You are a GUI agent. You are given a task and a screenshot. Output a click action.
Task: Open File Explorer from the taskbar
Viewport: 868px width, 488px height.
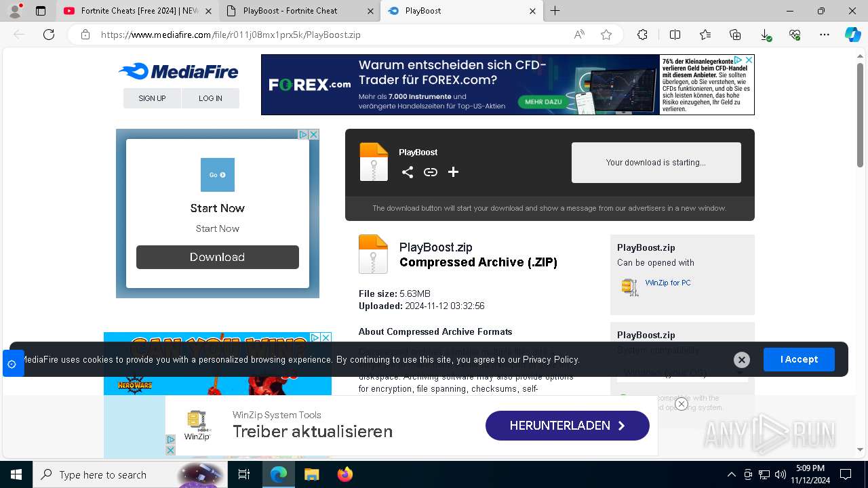tap(311, 474)
